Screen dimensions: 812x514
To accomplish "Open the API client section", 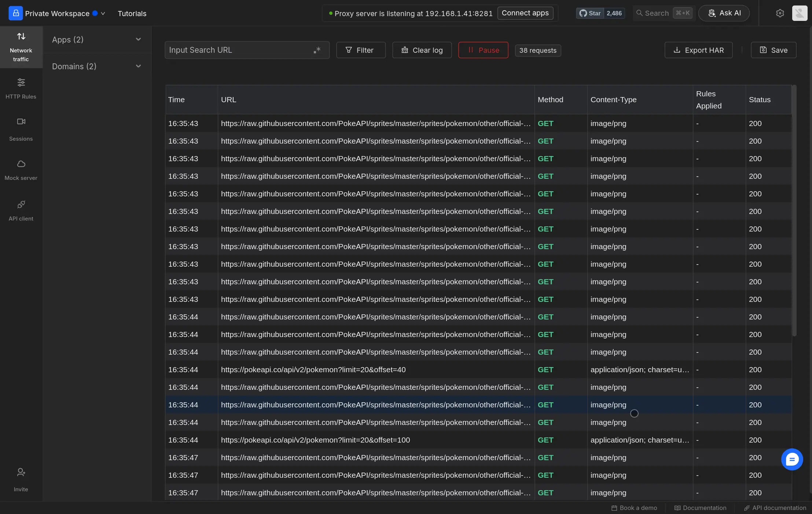I will coord(21,211).
